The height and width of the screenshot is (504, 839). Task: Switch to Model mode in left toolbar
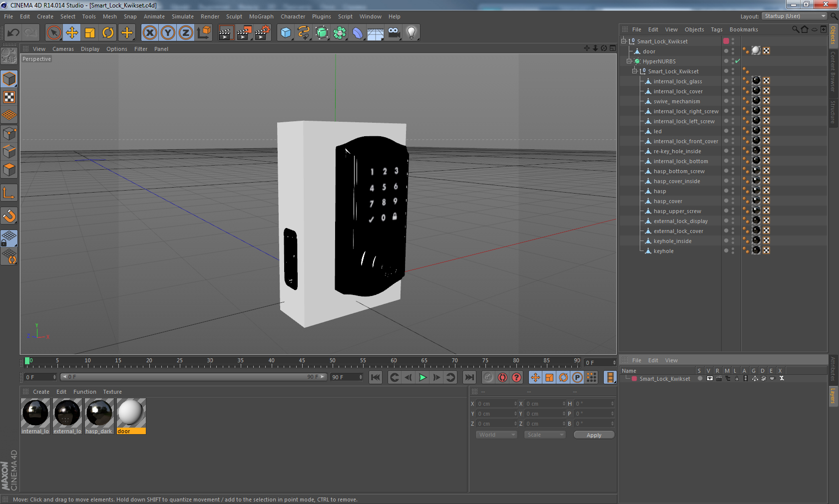click(x=9, y=79)
